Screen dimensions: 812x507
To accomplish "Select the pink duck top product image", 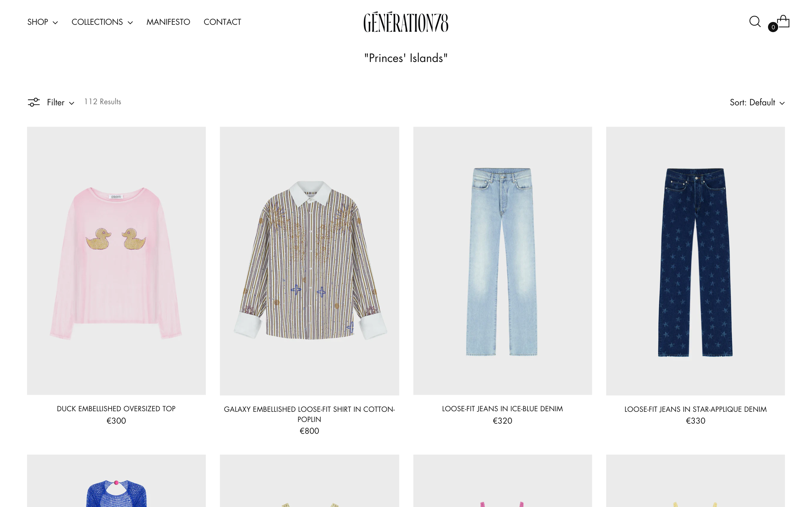I will (x=116, y=261).
